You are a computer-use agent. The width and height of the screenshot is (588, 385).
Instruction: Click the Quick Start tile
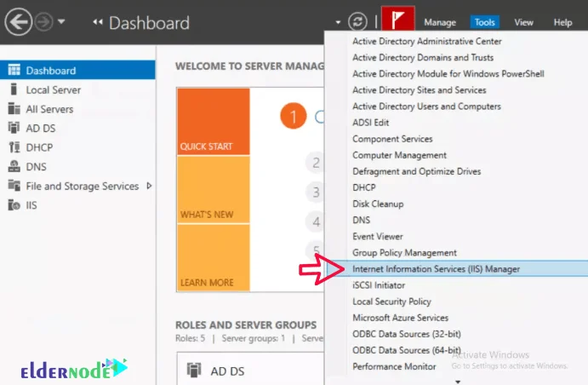click(x=213, y=121)
